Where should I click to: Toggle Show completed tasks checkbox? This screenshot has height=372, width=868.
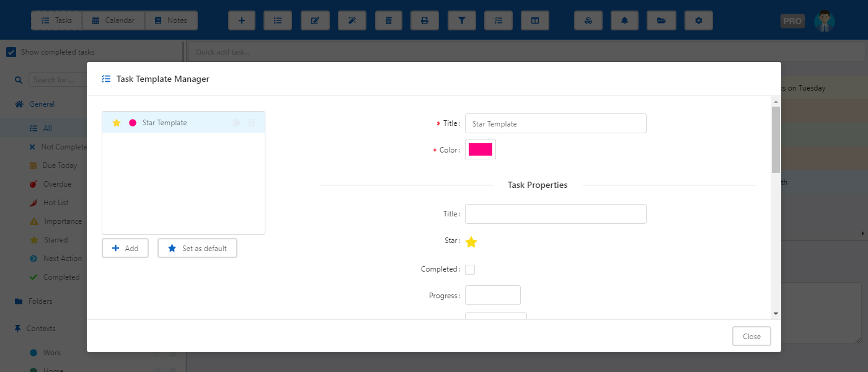11,52
